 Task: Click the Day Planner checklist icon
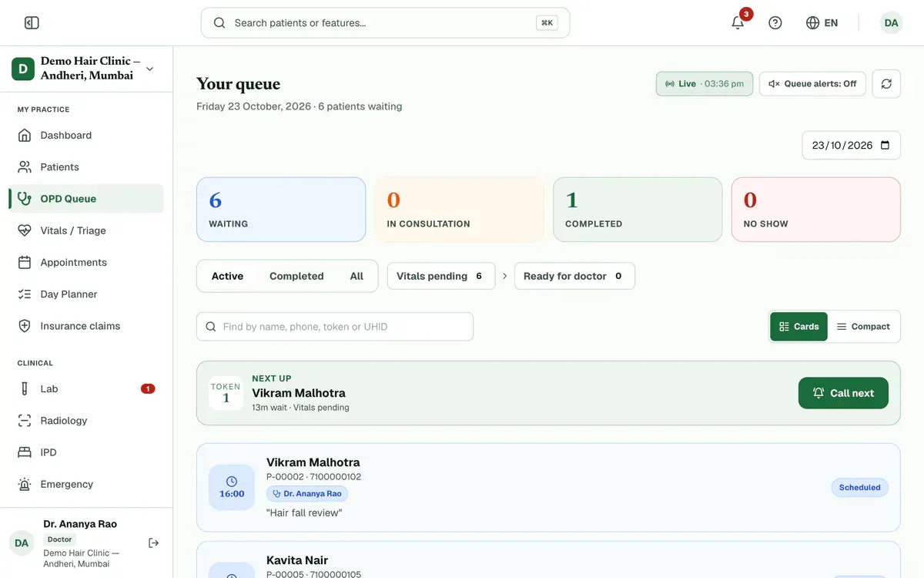(25, 294)
